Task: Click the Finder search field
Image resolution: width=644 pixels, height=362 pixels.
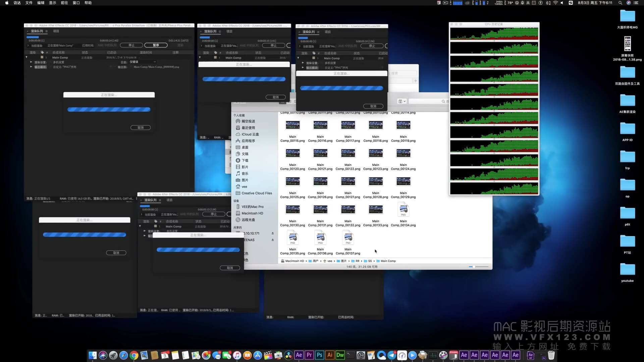Action: pyautogui.click(x=428, y=101)
